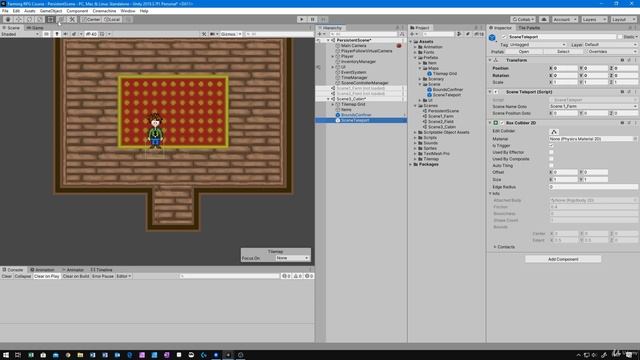Open the Layers dropdown in top toolbar
Screen dimensions: 640x360
tap(594, 19)
